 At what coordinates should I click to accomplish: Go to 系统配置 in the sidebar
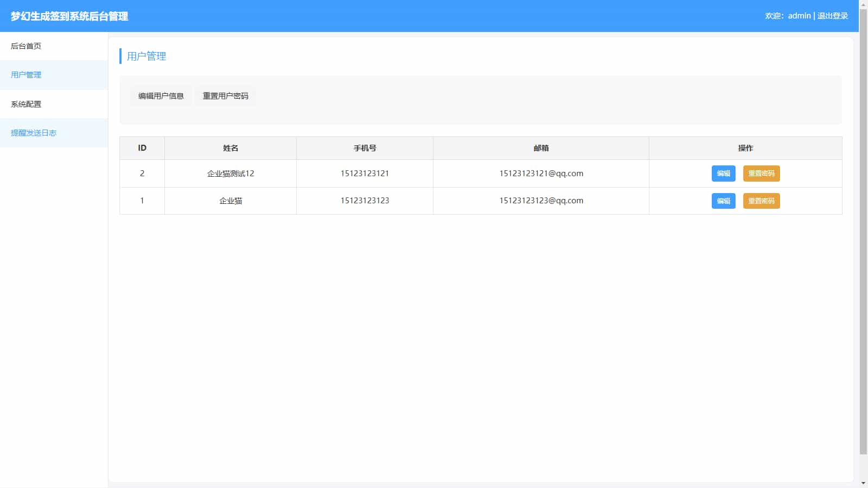(x=26, y=104)
